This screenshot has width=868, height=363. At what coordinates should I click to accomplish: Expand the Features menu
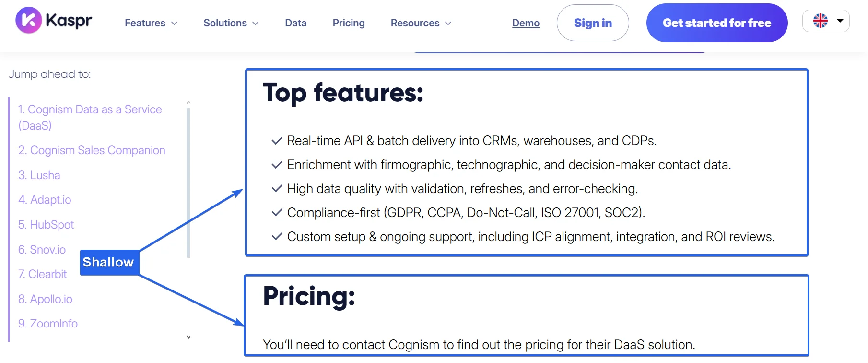[x=151, y=23]
